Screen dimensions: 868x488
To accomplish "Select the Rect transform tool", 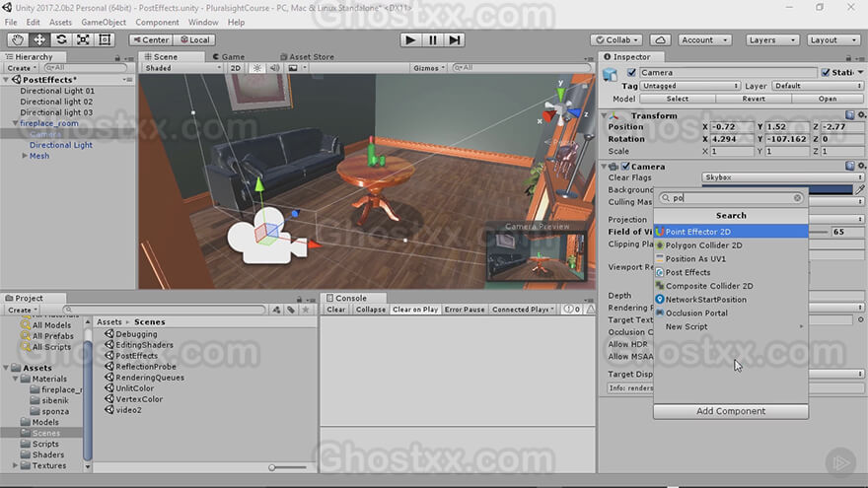I will (105, 39).
